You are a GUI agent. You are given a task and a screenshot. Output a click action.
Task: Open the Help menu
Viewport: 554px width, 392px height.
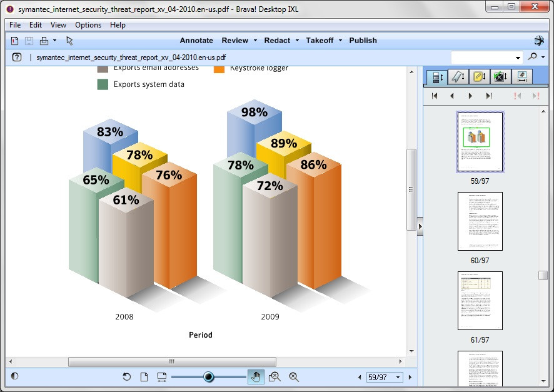pos(118,25)
